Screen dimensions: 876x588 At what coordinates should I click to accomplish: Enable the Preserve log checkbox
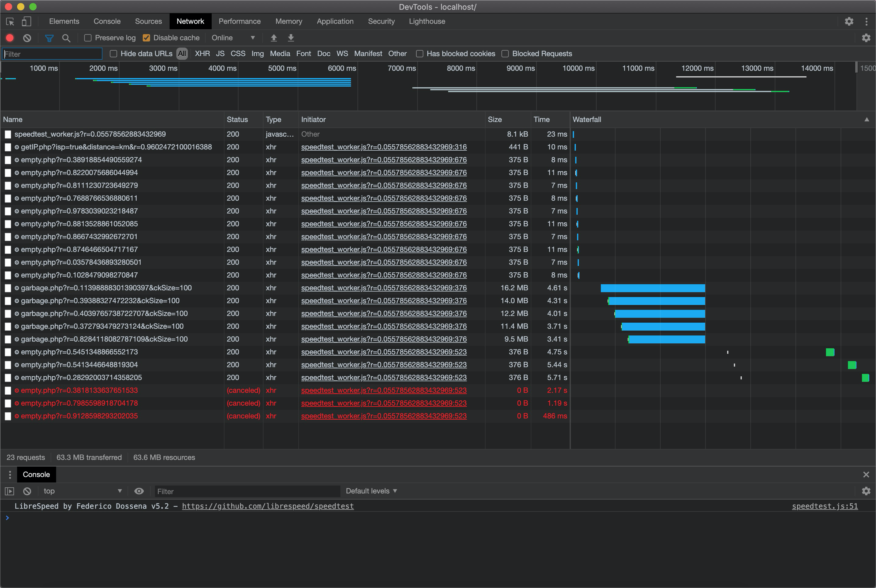pos(88,38)
